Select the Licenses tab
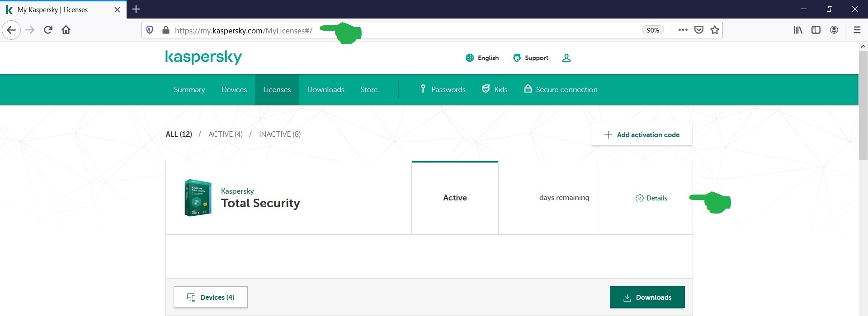Viewport: 868px width, 316px height. pos(277,89)
